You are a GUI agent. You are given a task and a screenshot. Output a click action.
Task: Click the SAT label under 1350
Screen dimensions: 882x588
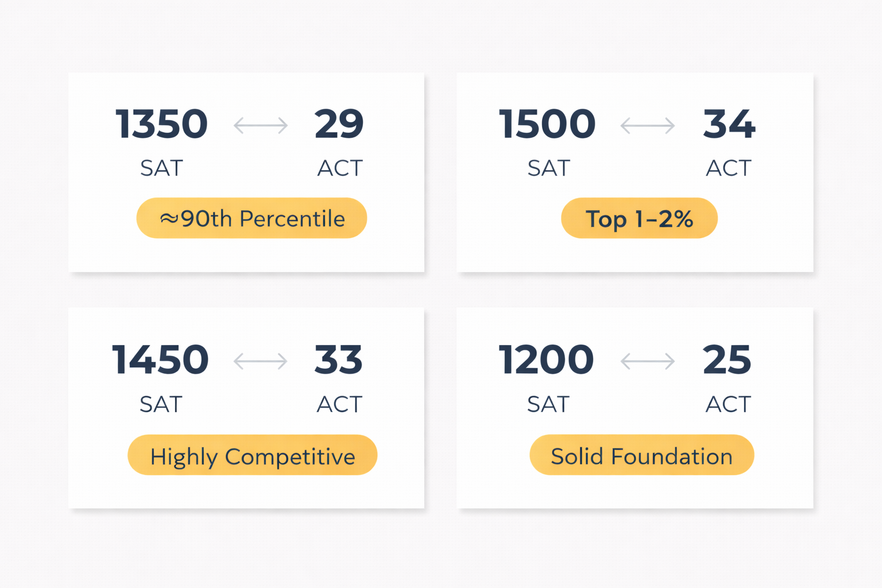tap(161, 168)
